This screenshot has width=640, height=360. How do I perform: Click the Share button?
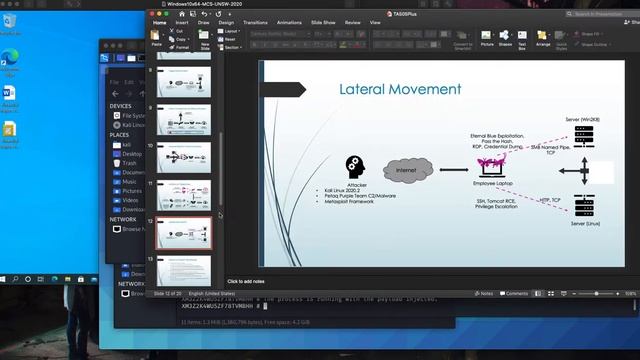pos(632,22)
